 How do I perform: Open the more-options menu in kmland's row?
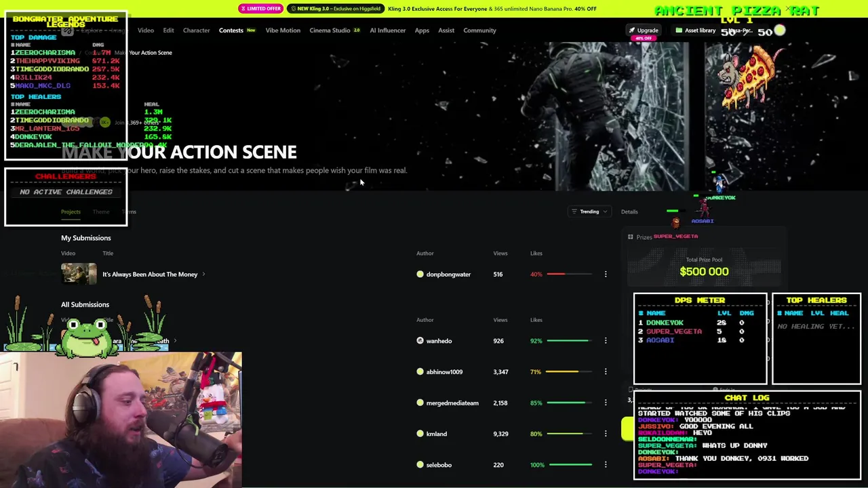606,434
